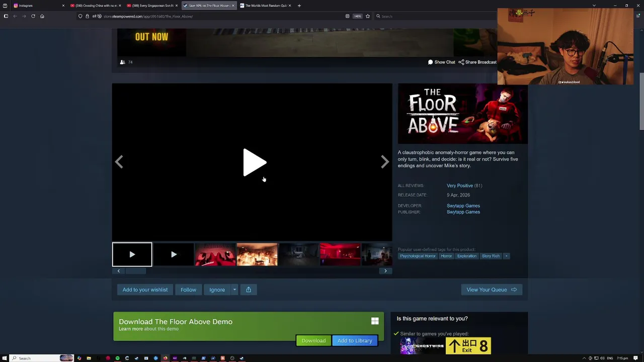
Task: Add the demo to Library
Action: point(355,341)
